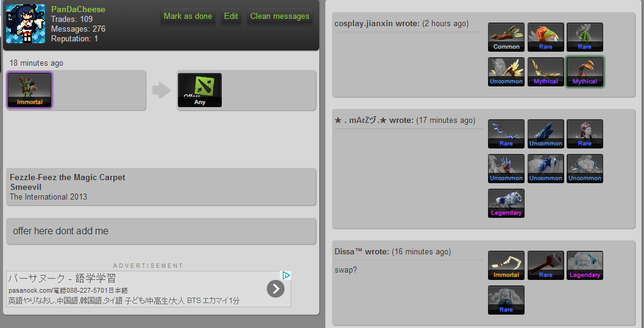Click the first Rare bow item in mArZ's offer
Viewport: 644px width, 328px height.
(506, 134)
